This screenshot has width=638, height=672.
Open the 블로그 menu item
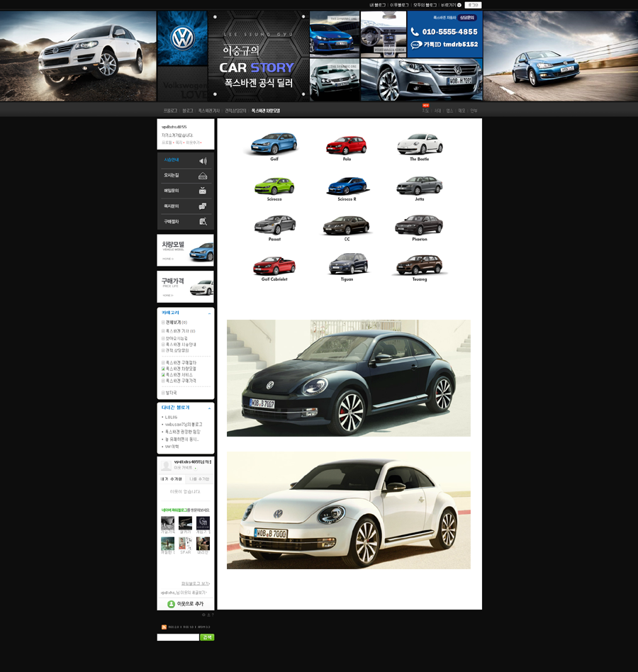click(188, 111)
